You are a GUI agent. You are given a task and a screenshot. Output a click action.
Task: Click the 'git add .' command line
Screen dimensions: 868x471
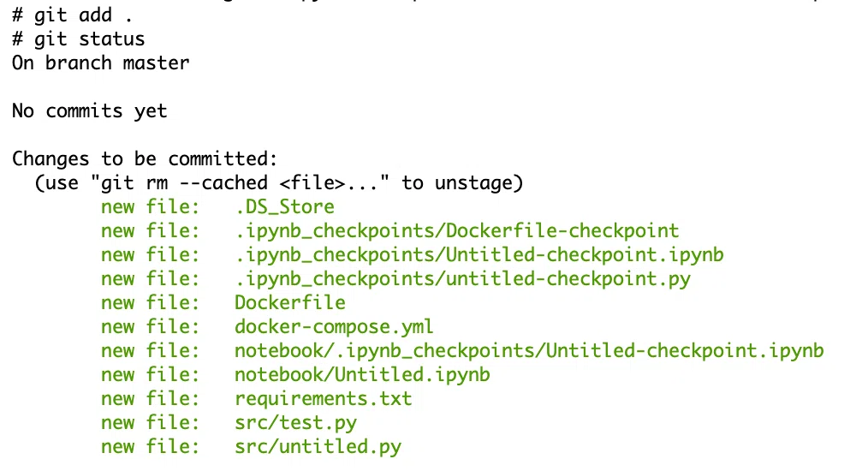72,15
